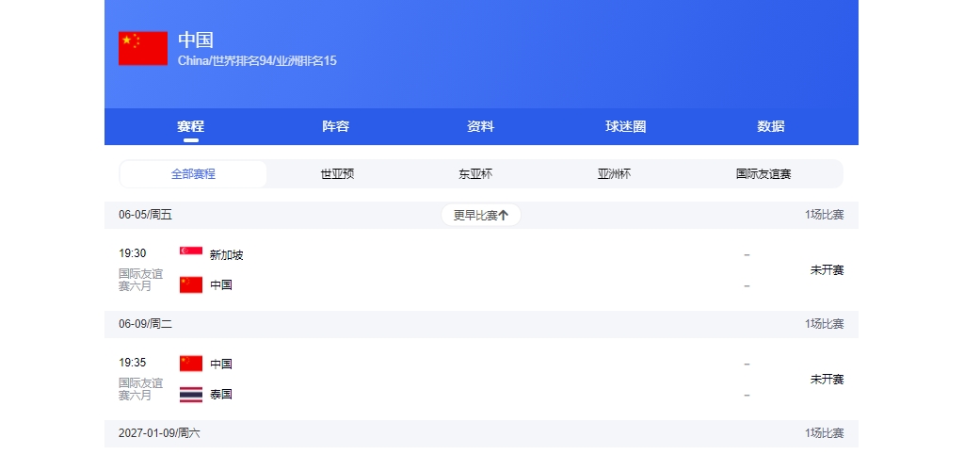Click 中国 team name in 19:30 match
The image size is (980, 454).
click(x=221, y=285)
